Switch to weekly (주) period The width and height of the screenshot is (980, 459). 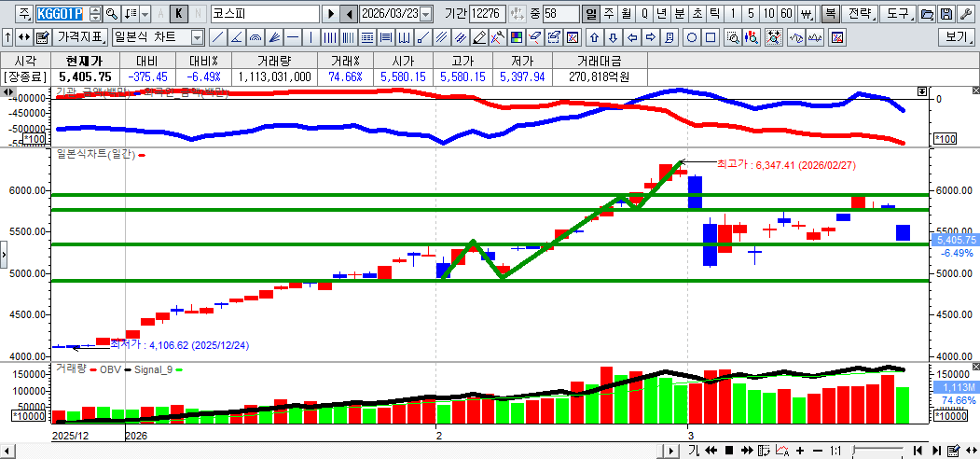(x=609, y=14)
